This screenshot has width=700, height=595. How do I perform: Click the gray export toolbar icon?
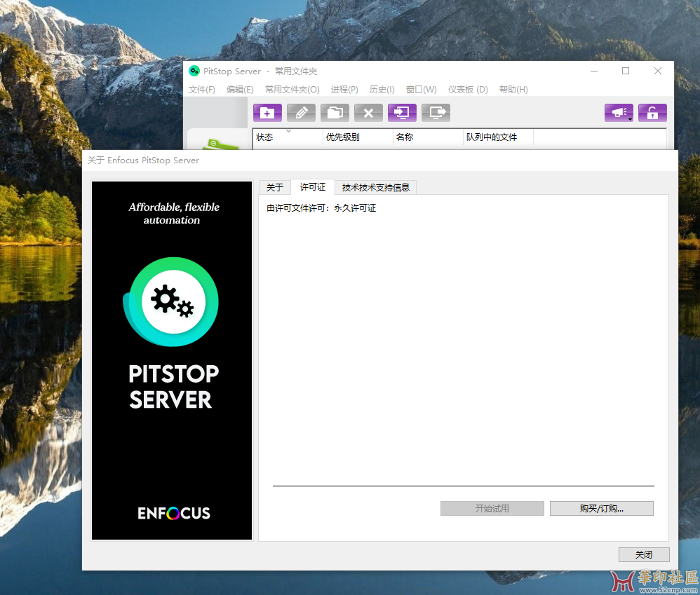pyautogui.click(x=436, y=113)
